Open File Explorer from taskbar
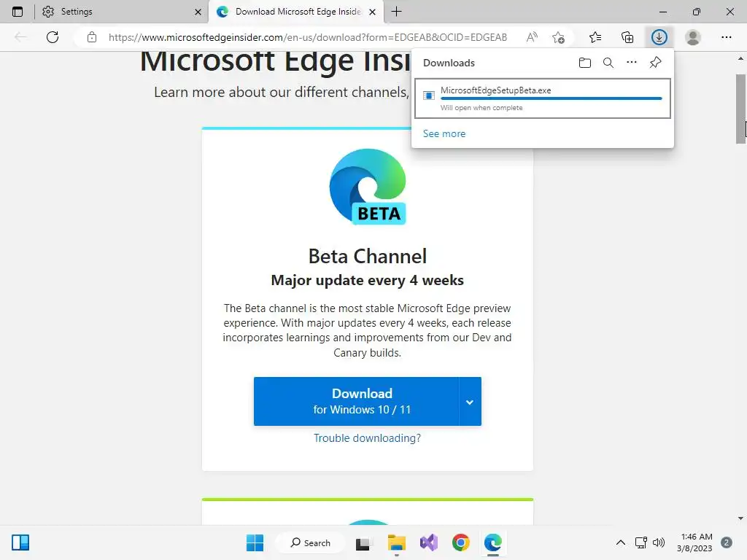The width and height of the screenshot is (747, 560). [x=396, y=542]
